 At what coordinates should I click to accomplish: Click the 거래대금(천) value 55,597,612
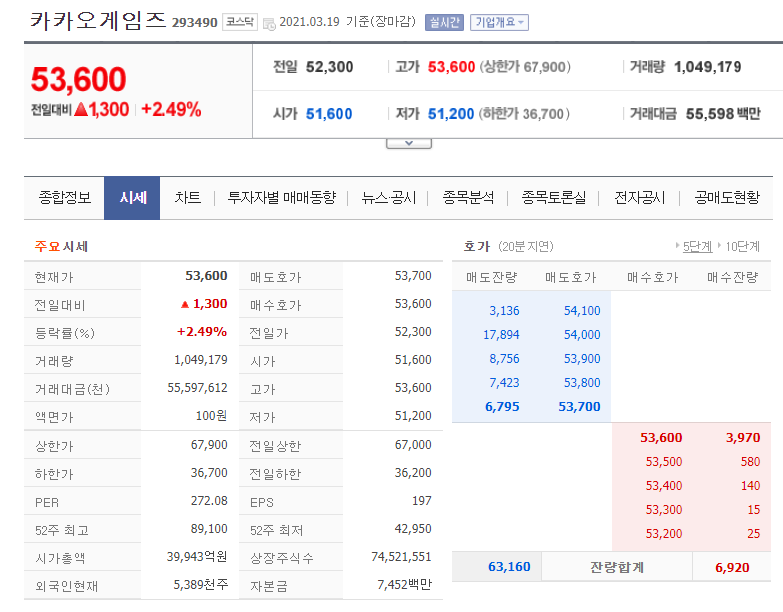pos(197,388)
